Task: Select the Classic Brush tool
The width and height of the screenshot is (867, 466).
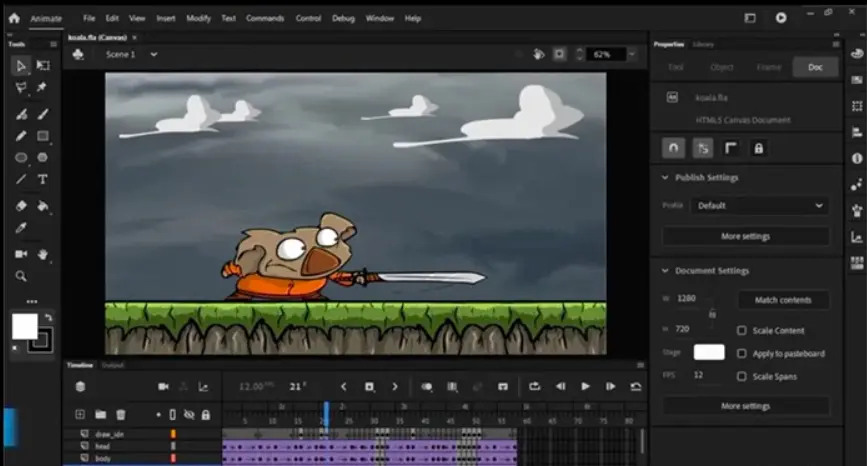Action: 43,114
